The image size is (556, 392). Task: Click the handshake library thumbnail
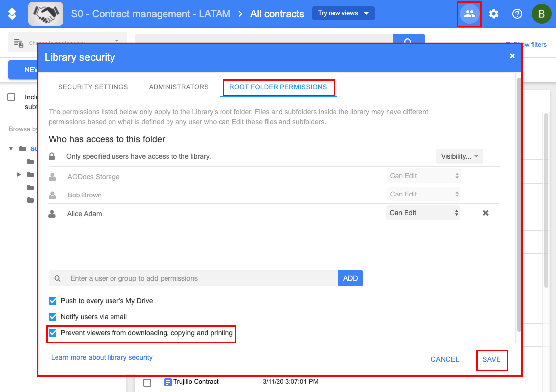[46, 14]
